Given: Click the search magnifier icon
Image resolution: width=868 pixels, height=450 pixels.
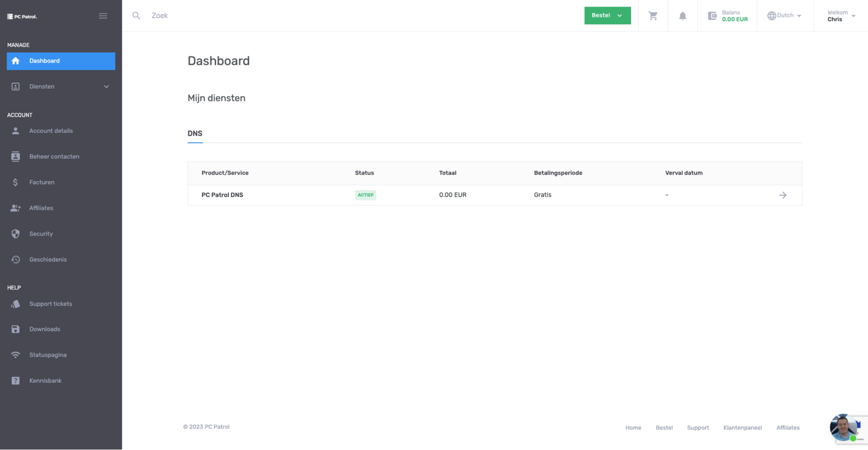Looking at the screenshot, I should (136, 16).
